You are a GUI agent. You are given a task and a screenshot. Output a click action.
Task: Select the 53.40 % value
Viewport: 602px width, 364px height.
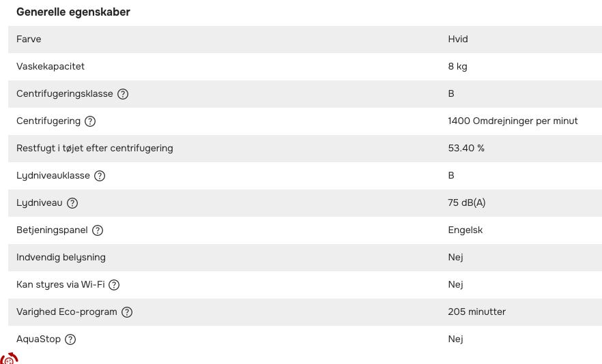click(466, 149)
